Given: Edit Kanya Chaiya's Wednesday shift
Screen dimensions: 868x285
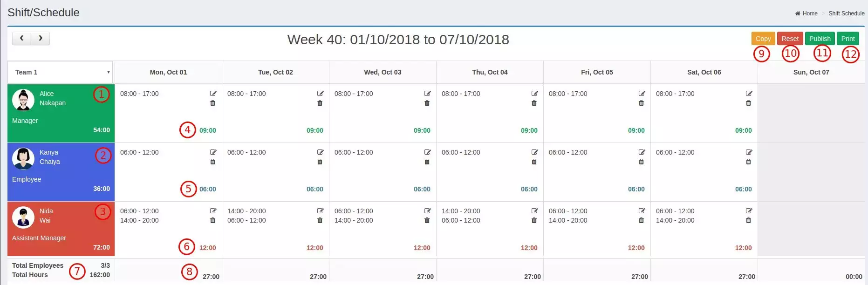Looking at the screenshot, I should click(427, 152).
